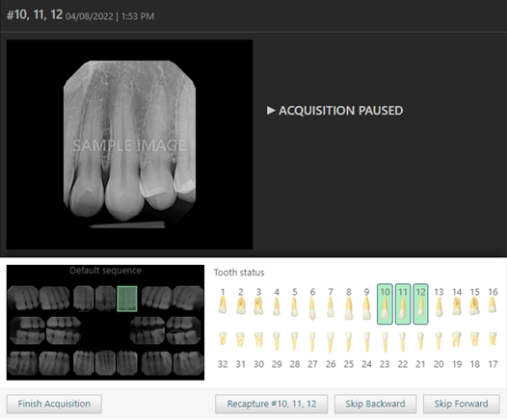This screenshot has height=420, width=507.
Task: Select lower molar tooth 19 icon
Action: pyautogui.click(x=457, y=339)
